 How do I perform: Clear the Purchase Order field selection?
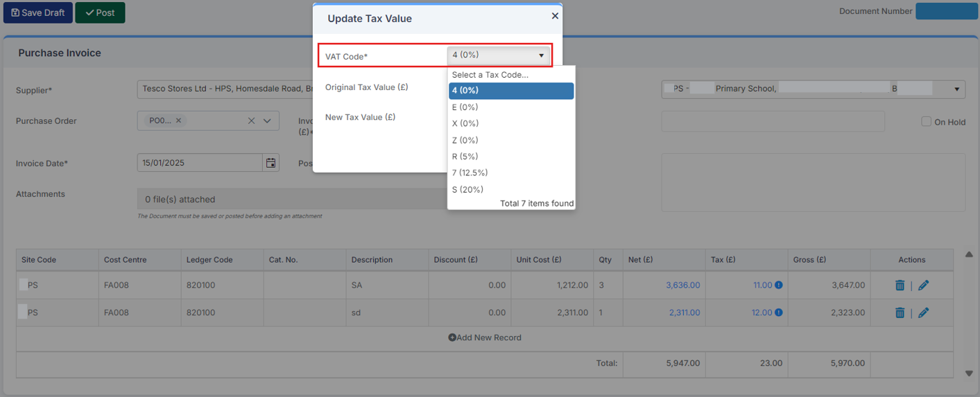coord(251,121)
